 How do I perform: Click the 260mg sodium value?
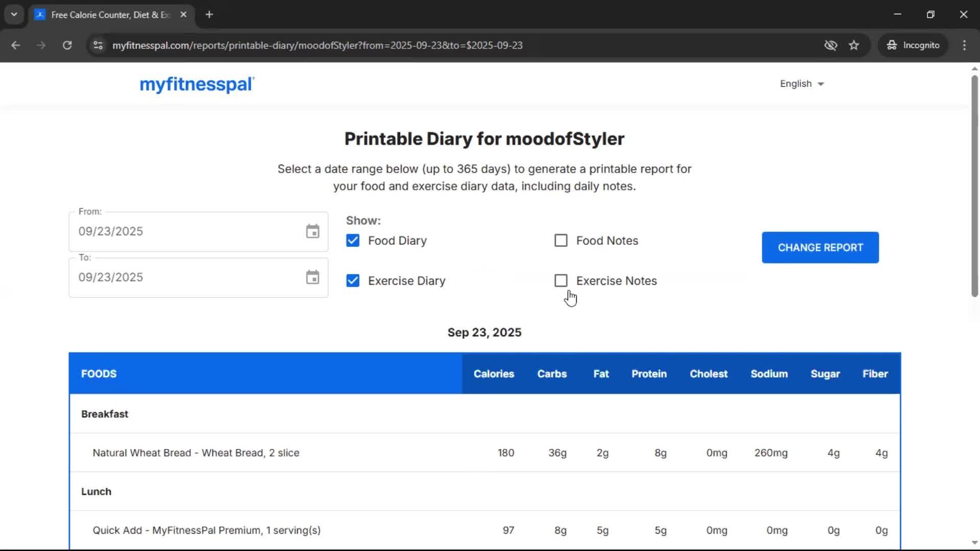771,453
